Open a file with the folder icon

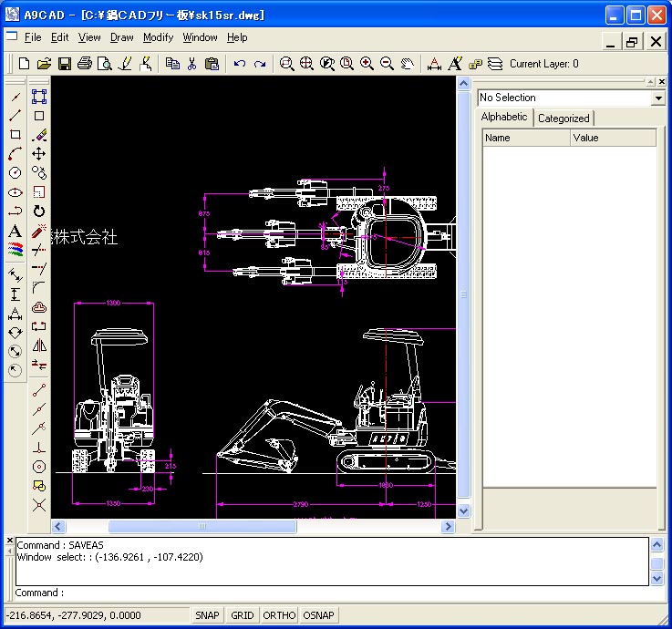point(44,64)
